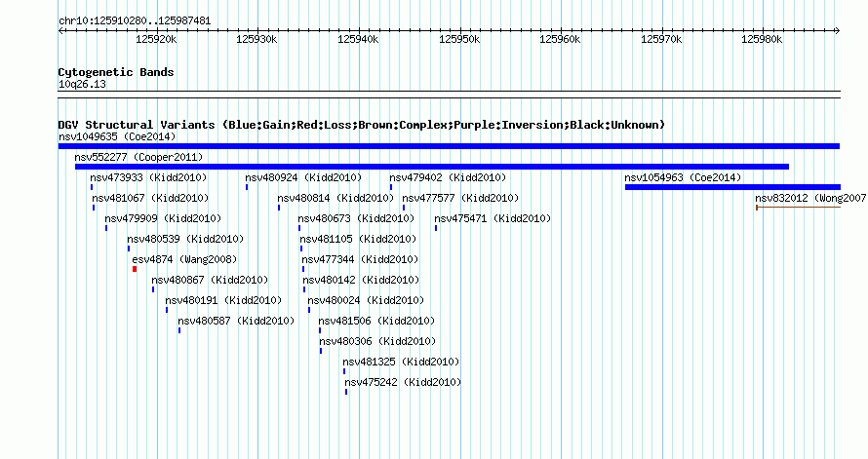Click blue marker under nsv481325
The image size is (868, 459).
click(343, 371)
